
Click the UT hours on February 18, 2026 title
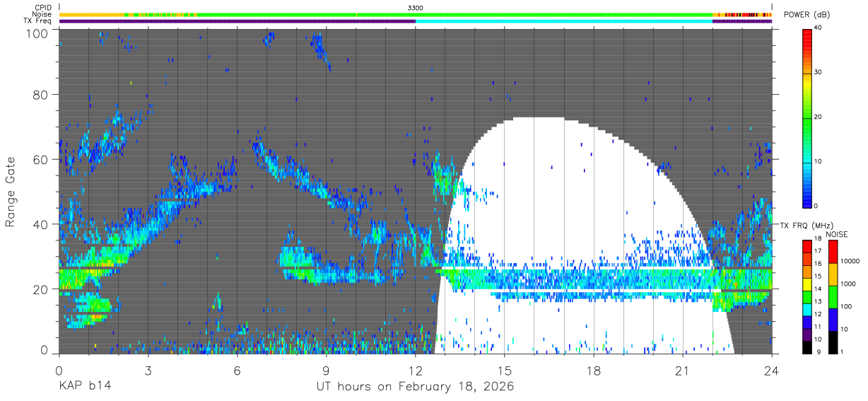point(415,388)
